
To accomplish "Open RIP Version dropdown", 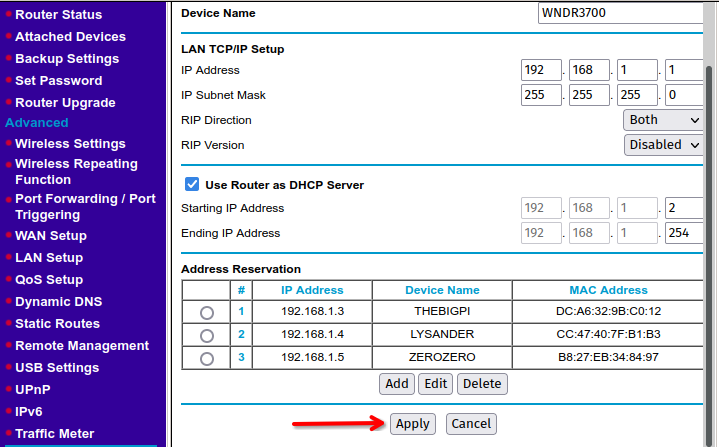I will coord(664,145).
